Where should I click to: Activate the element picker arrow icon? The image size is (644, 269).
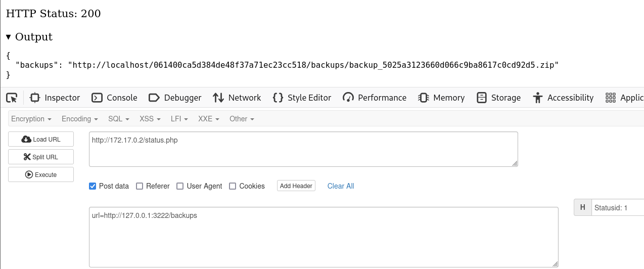pyautogui.click(x=12, y=98)
